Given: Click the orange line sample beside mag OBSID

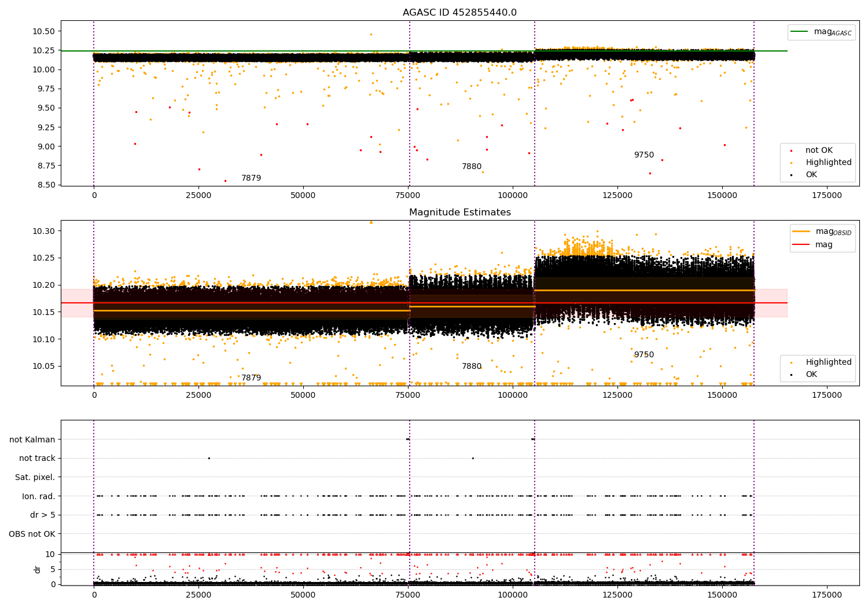Looking at the screenshot, I should [x=801, y=232].
